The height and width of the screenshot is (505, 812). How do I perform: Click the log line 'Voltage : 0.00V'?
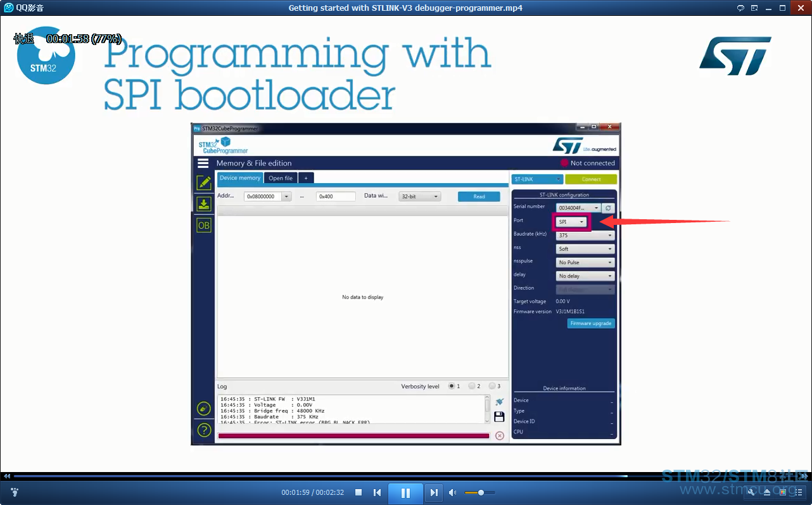268,405
